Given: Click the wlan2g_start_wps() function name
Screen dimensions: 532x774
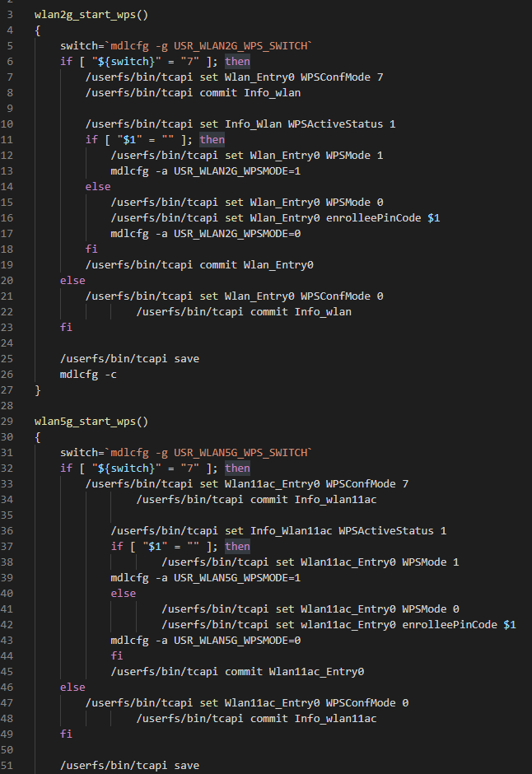Looking at the screenshot, I should click(91, 15).
